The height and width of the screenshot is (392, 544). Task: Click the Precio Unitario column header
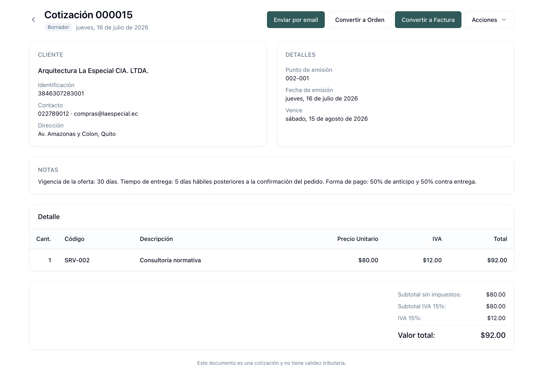coord(358,239)
